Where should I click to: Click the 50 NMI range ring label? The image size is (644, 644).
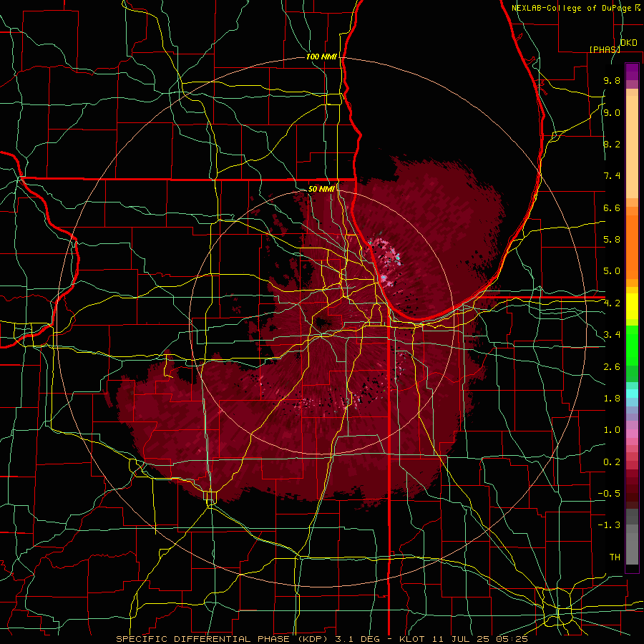321,189
